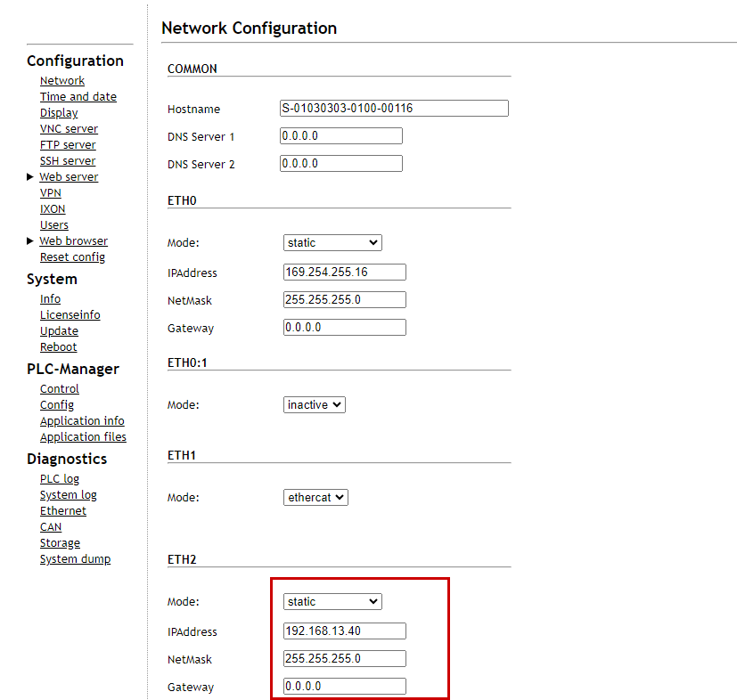Open Ethernet diagnostics
This screenshot has width=737, height=700.
[63, 510]
